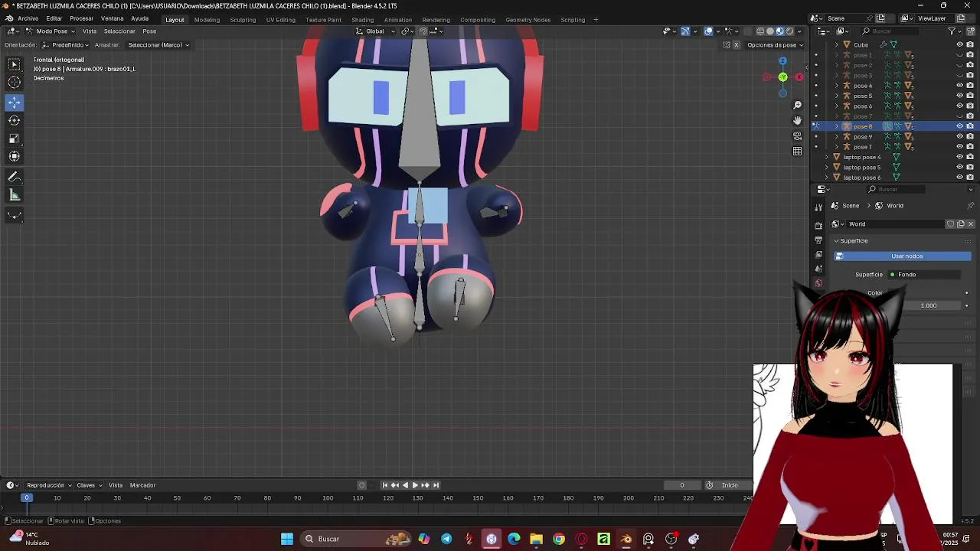
Task: Jump to timeline start frame button
Action: coord(385,485)
